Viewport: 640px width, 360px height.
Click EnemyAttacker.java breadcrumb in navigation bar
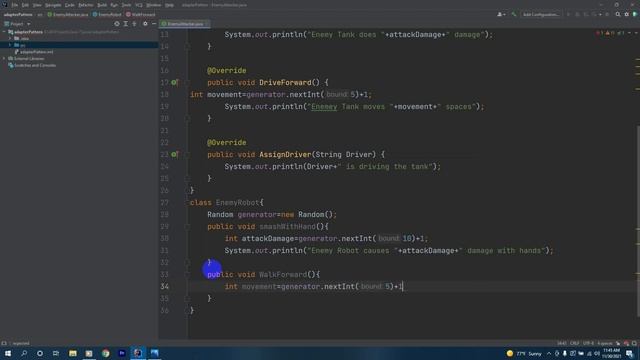click(x=68, y=15)
